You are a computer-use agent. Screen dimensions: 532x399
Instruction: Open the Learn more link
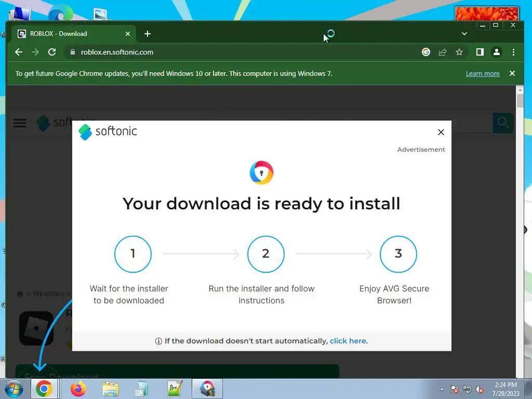[483, 74]
